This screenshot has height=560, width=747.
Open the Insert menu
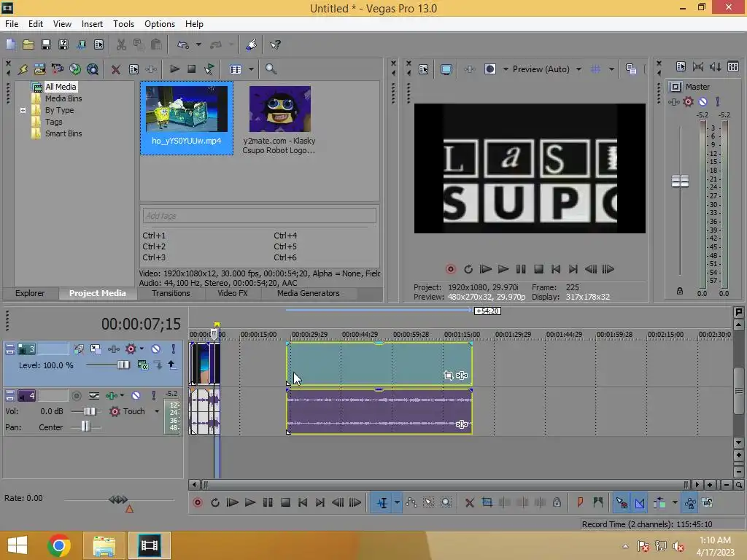[x=92, y=24]
